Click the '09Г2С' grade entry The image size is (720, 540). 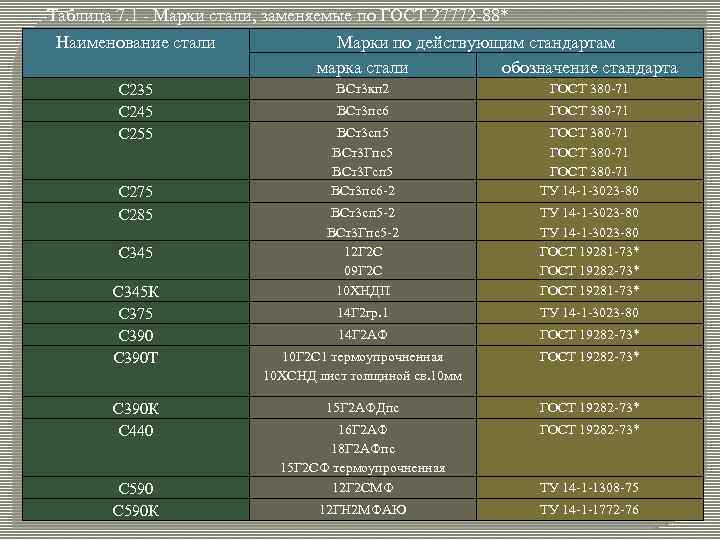[x=363, y=271]
